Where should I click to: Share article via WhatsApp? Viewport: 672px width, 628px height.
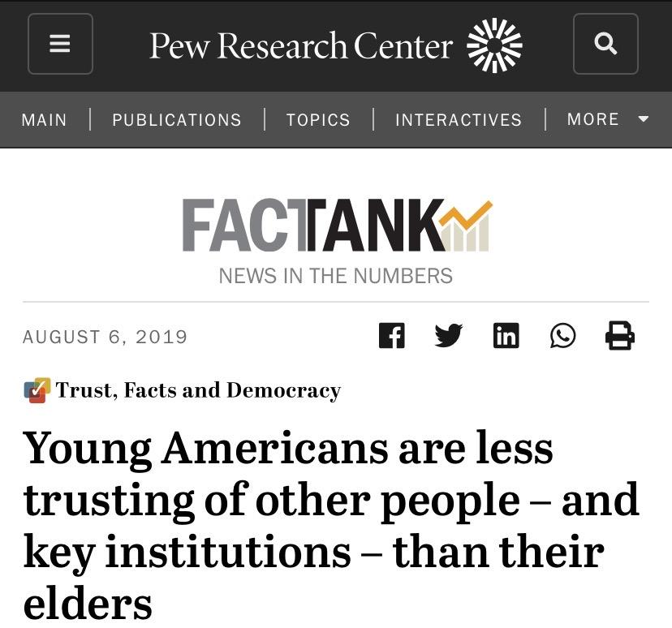[x=562, y=335]
